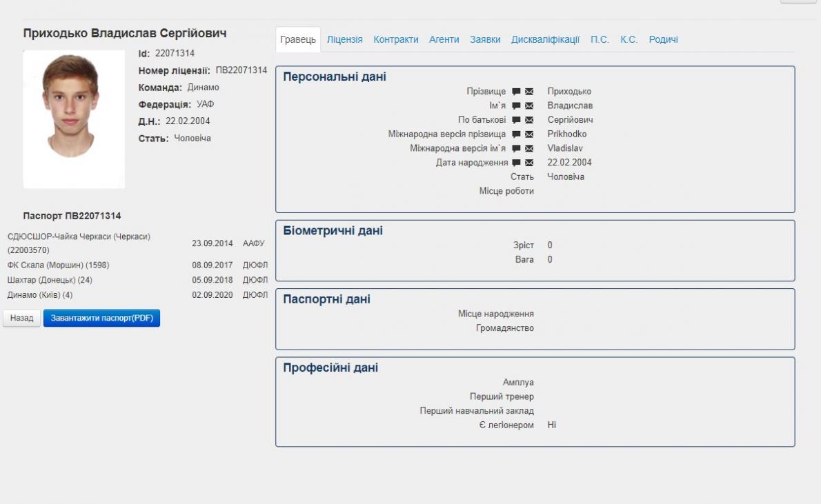Image resolution: width=821 pixels, height=504 pixels.
Task: Open the Дискваліфікації tab
Action: click(x=545, y=39)
